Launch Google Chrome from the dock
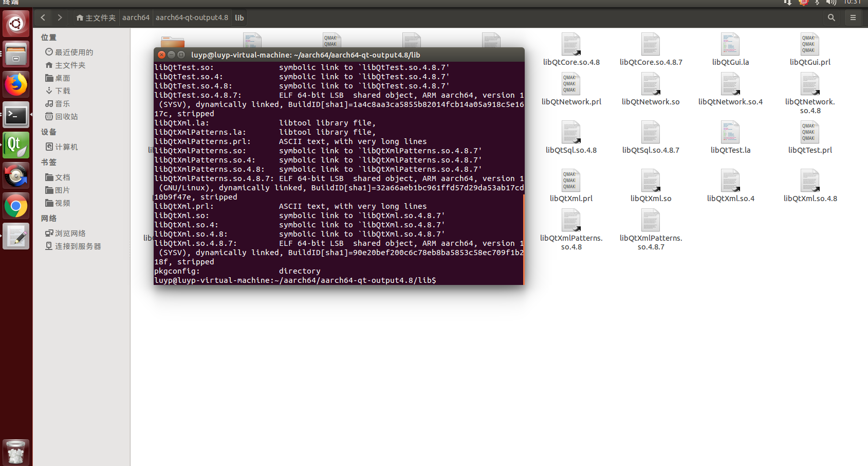The image size is (868, 466). coord(16,206)
